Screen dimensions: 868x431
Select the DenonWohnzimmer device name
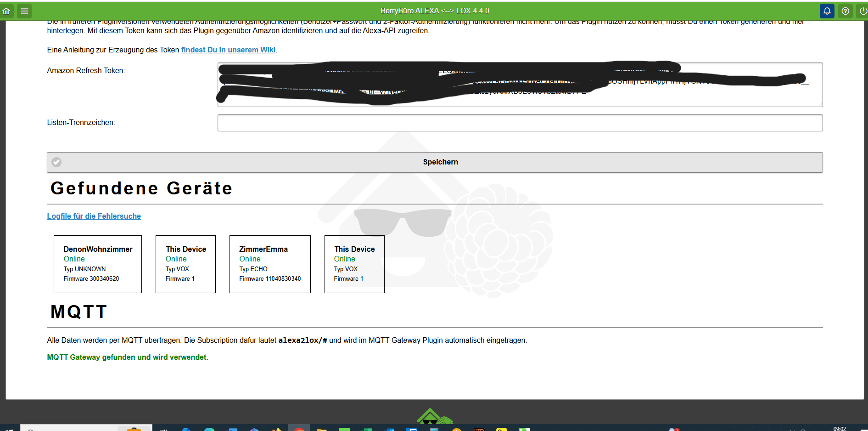[98, 249]
